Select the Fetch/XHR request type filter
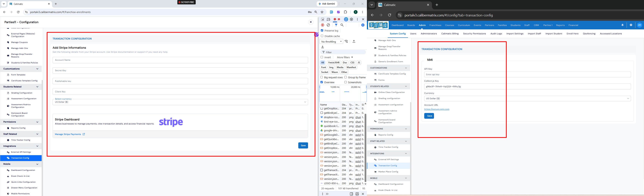The image size is (644, 196). pyautogui.click(x=334, y=62)
